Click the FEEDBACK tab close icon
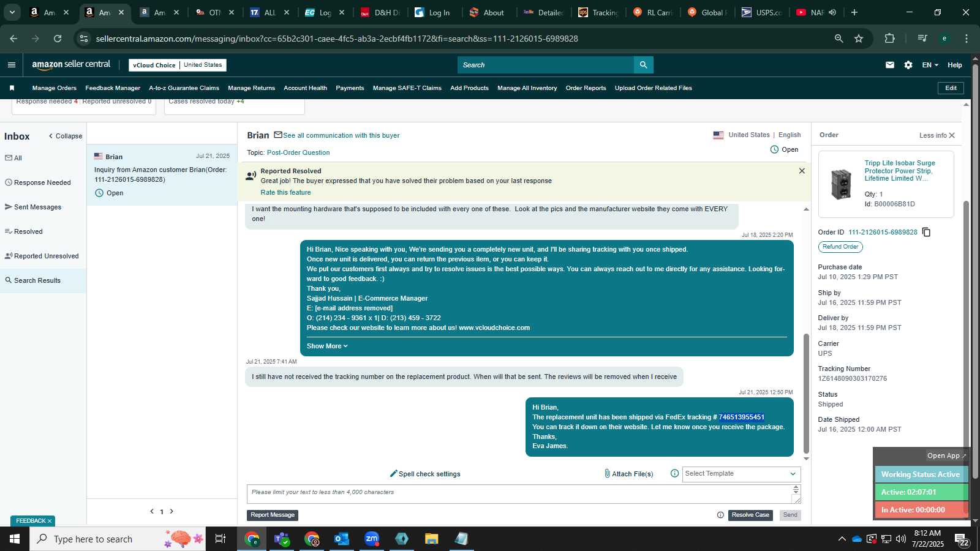Viewport: 980px width, 551px height. point(50,521)
